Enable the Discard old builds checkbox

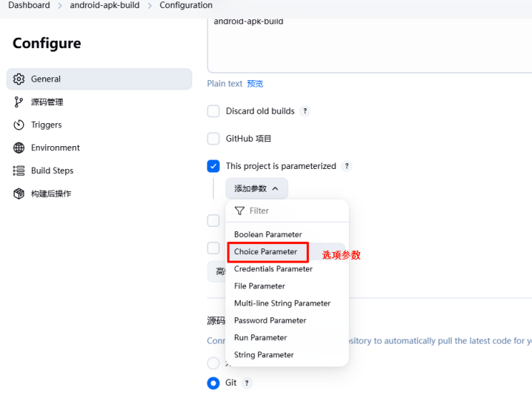[213, 111]
